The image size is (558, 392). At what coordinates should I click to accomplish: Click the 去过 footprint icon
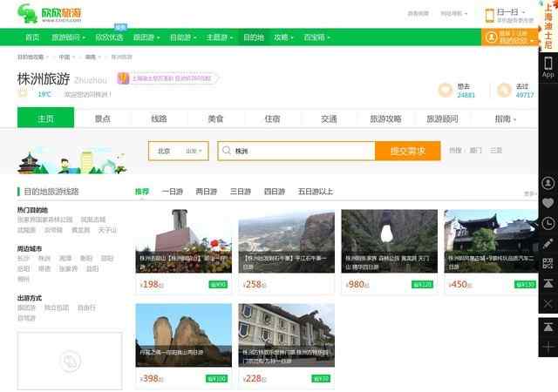[504, 90]
